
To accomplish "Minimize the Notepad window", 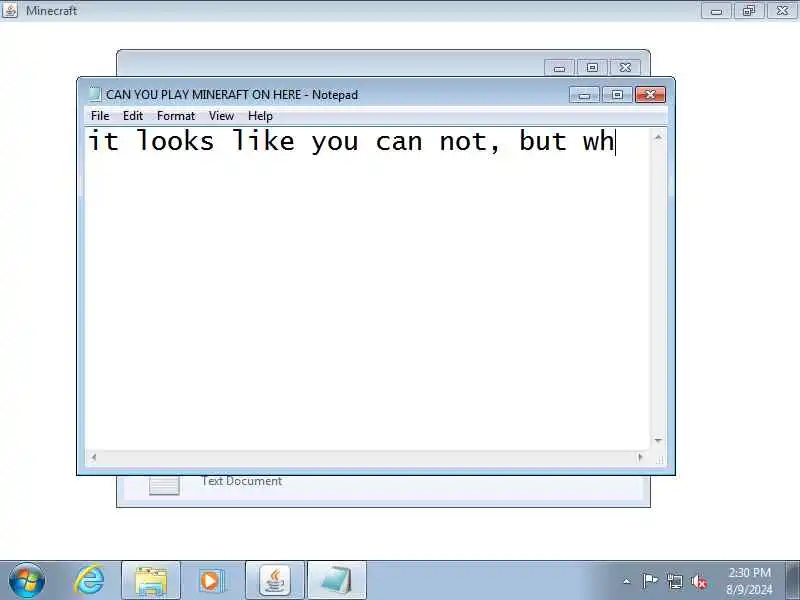I will (x=584, y=95).
